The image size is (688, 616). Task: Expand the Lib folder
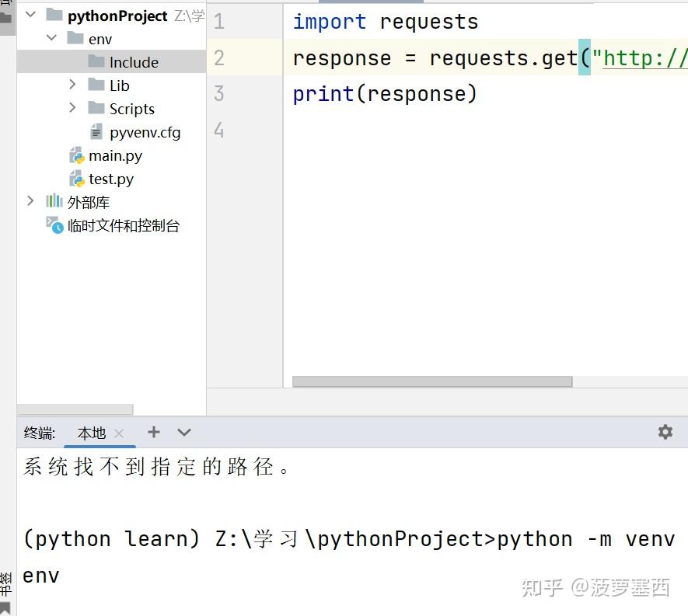(x=72, y=85)
